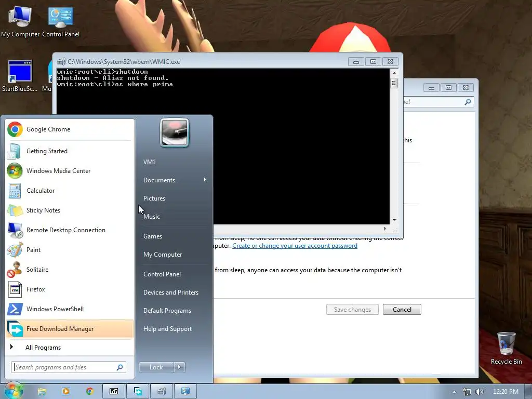The image size is (532, 399).
Task: Open Paint from Start menu
Action: pyautogui.click(x=70, y=249)
